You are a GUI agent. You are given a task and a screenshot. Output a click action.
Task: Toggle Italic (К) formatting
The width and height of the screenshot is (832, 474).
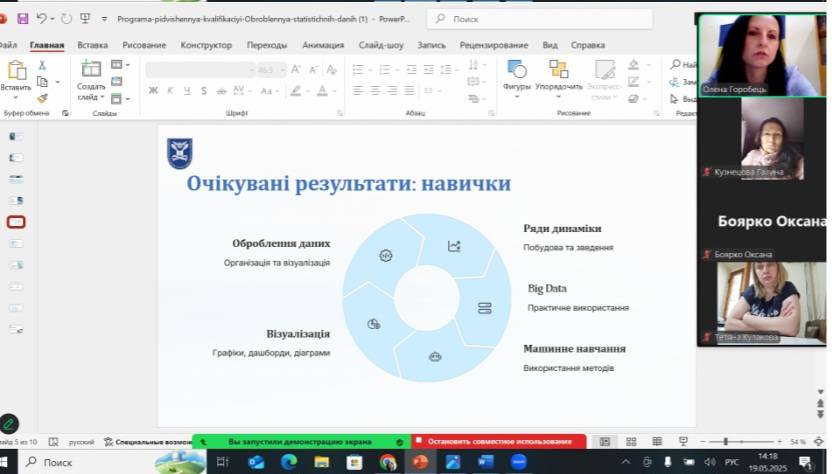[170, 91]
